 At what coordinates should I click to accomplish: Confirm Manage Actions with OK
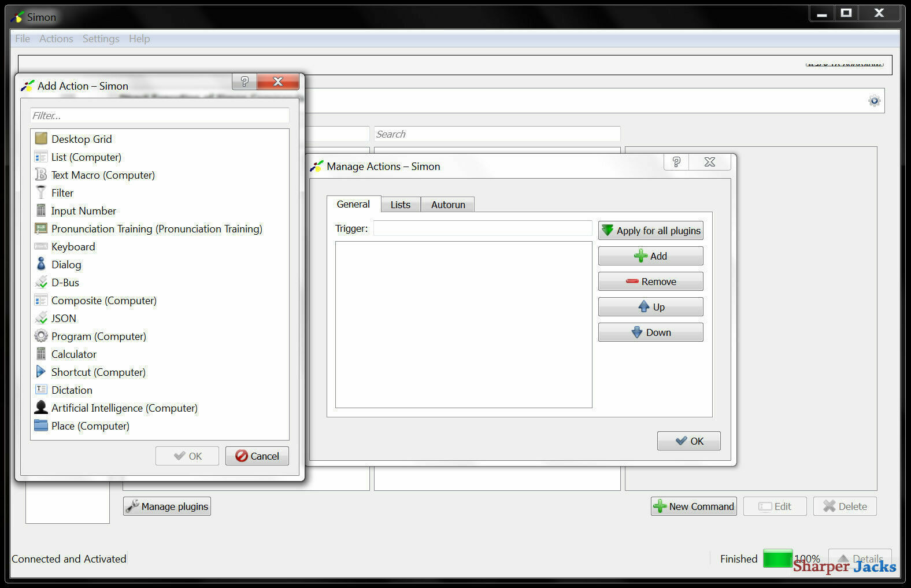689,441
